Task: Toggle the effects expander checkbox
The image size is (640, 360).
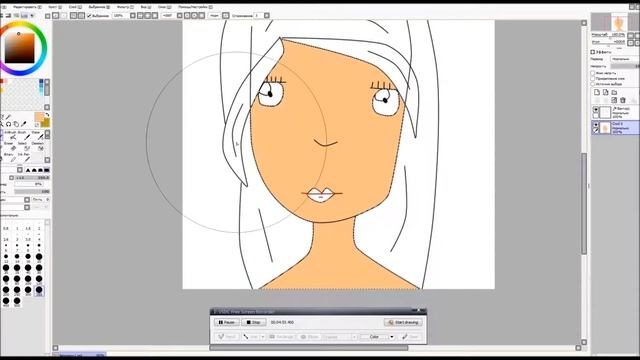Action: [593, 52]
